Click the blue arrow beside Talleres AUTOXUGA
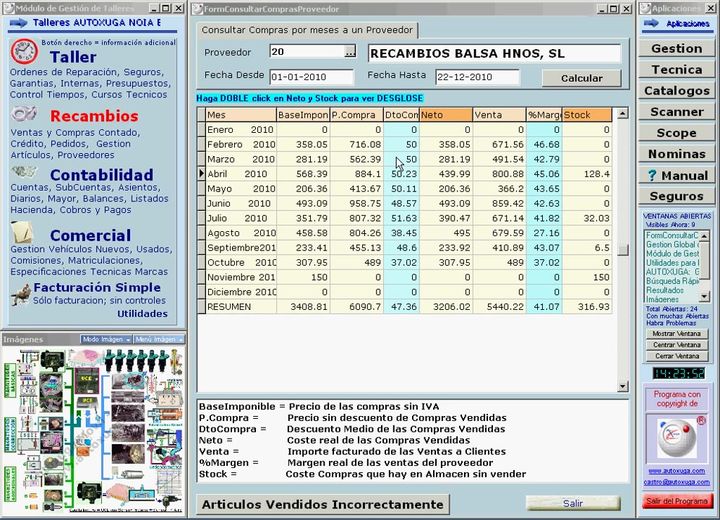Viewport: 720px width, 520px height. click(18, 23)
